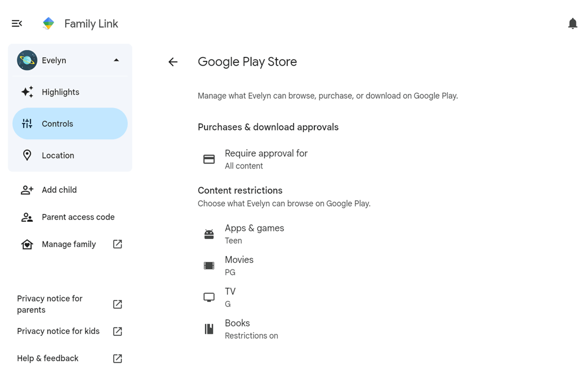The height and width of the screenshot is (390, 588).
Task: Collapse the sidebar with the menu icon
Action: click(17, 23)
